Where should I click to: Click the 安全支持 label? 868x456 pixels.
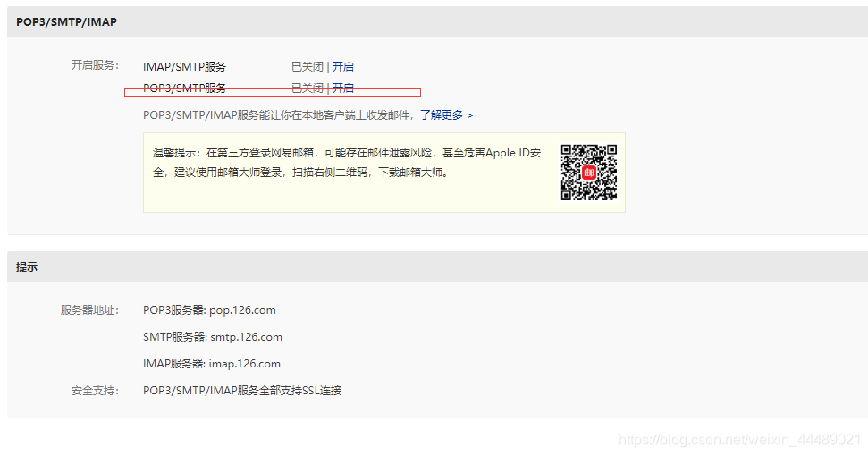95,391
